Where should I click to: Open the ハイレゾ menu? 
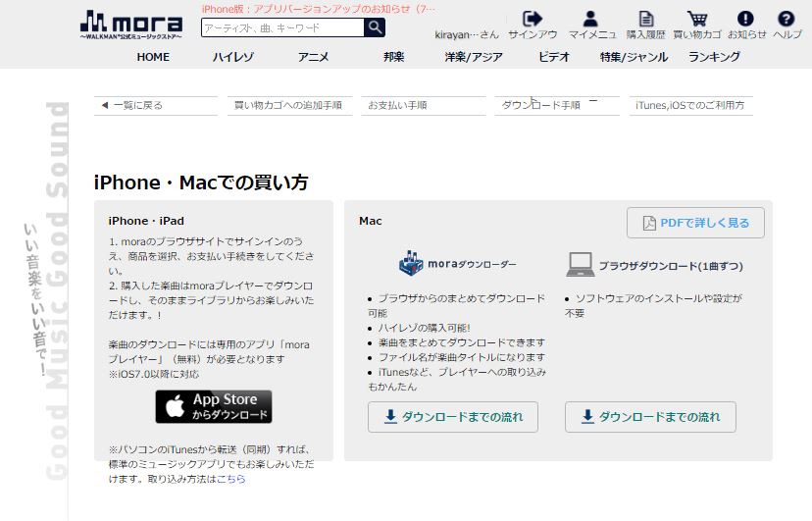click(233, 57)
